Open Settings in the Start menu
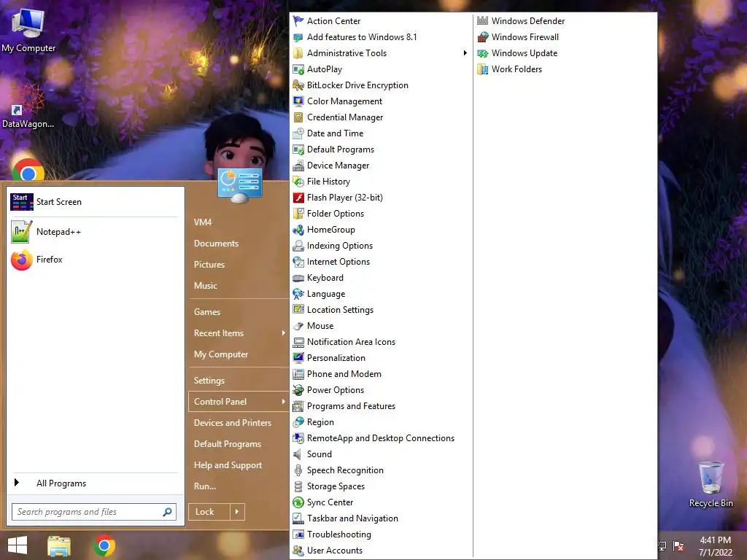The height and width of the screenshot is (560, 747). 209,381
